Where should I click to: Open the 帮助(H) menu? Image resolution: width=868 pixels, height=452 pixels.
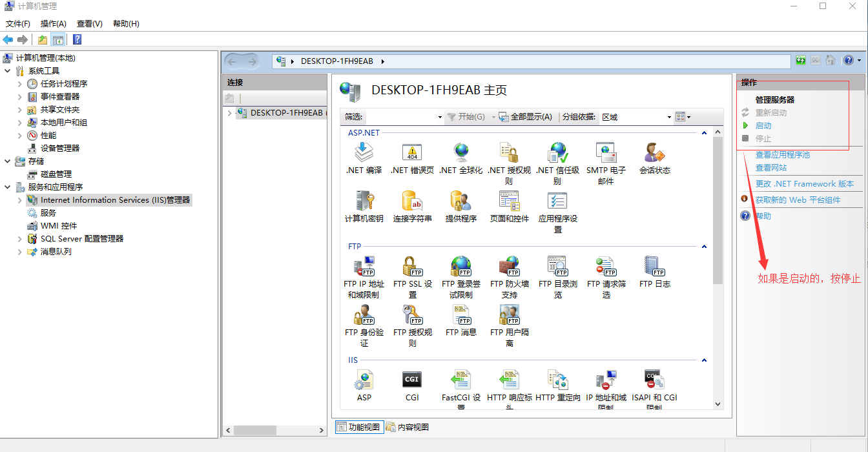coord(126,24)
